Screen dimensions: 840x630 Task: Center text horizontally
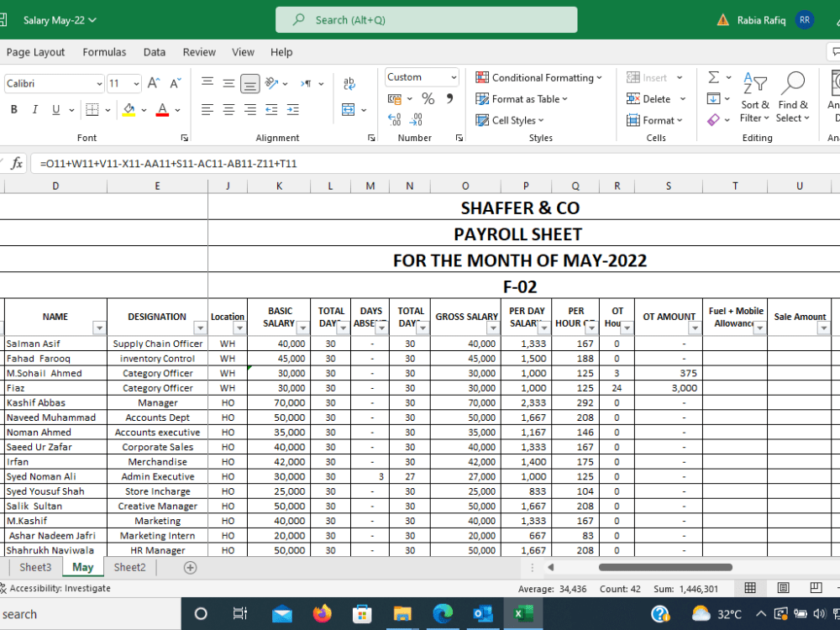click(228, 110)
